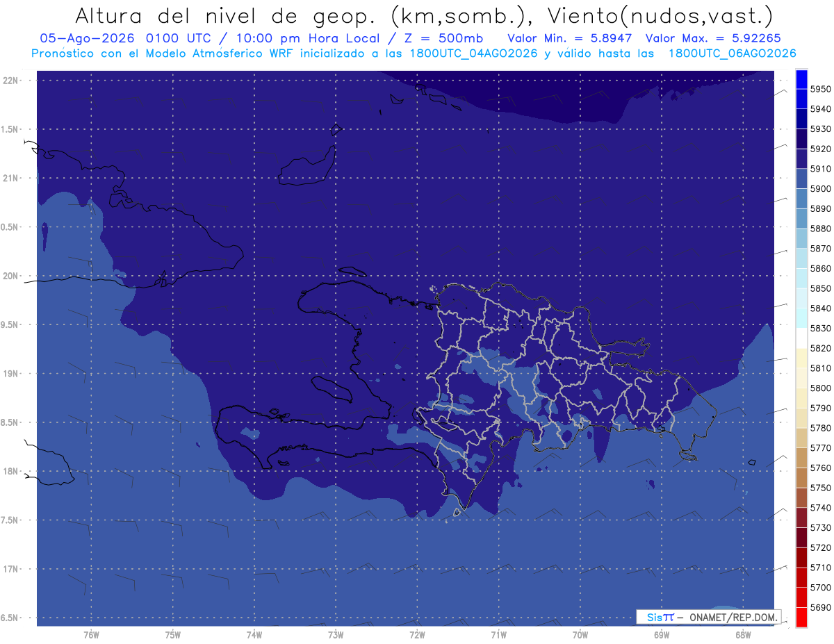Click the date '05-Ago-2026 0100 UTC'
Viewport: 834px width, 644px height.
coord(126,38)
